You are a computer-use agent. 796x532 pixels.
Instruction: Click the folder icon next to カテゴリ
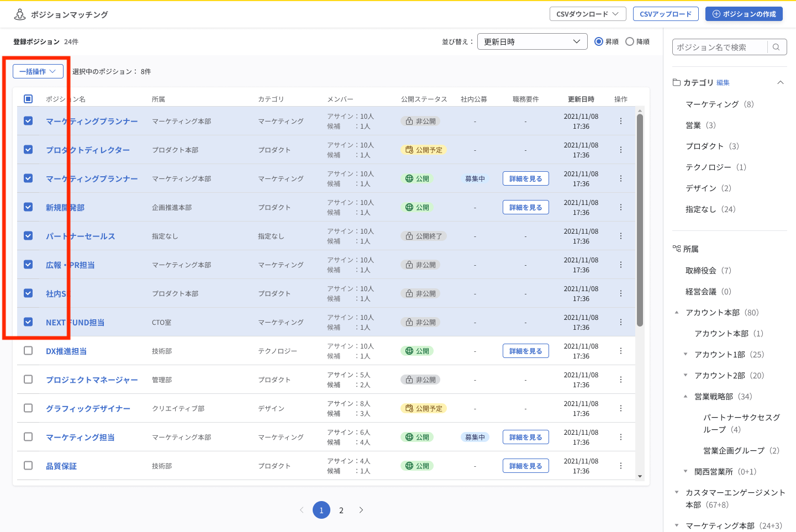pyautogui.click(x=677, y=82)
